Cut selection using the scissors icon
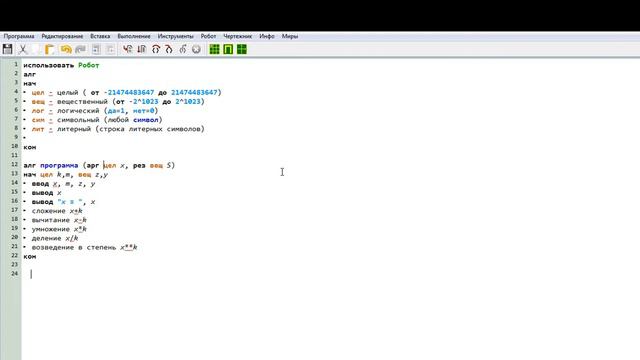The height and width of the screenshot is (360, 640). tap(23, 49)
